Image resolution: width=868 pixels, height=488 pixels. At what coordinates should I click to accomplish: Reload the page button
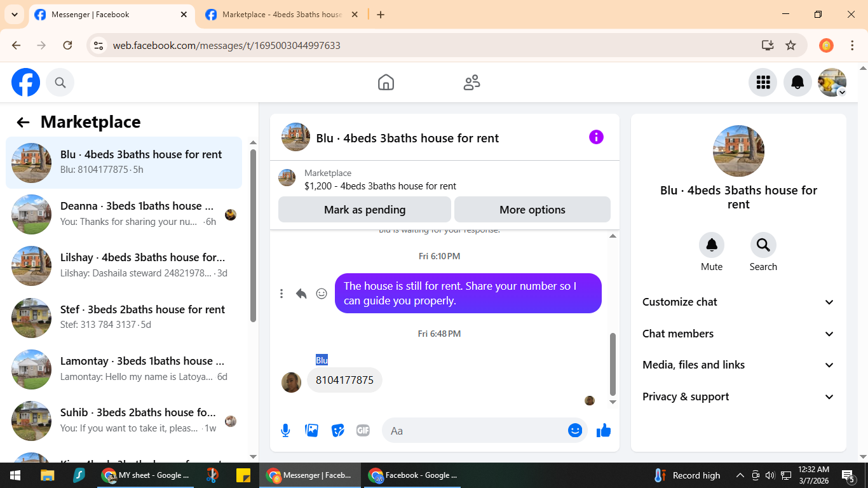67,45
